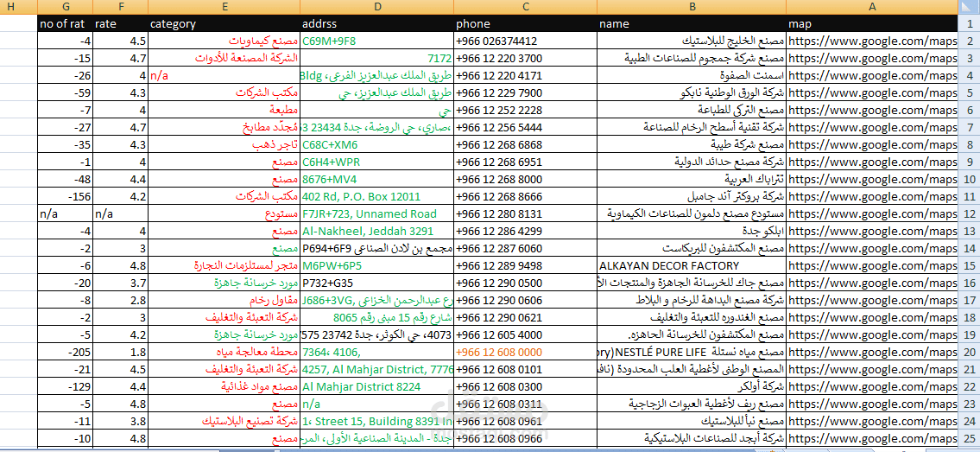Click the 'category' header cell
Viewport: 980px width, 452px height.
click(224, 24)
